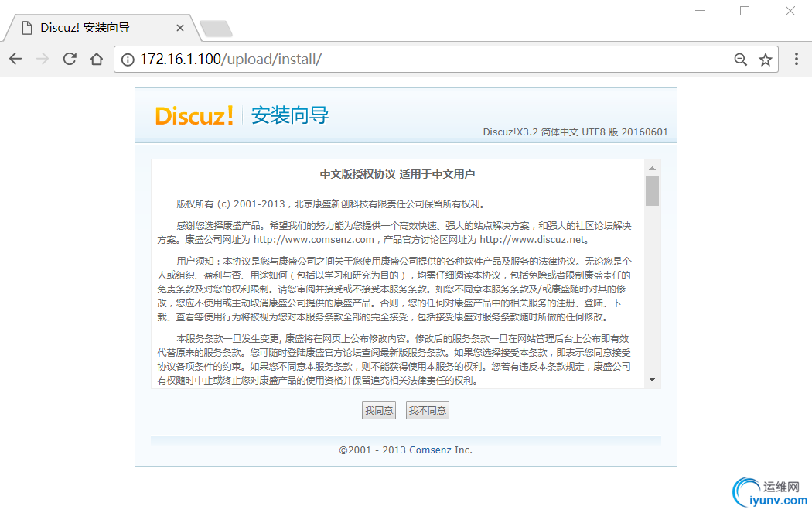Click the 安装向导 heading text

tap(290, 115)
